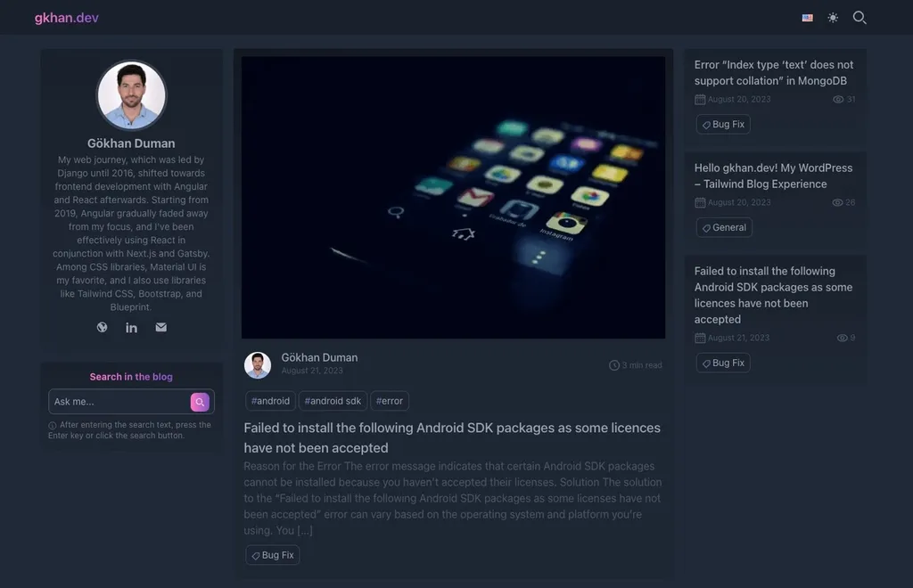913x588 pixels.
Task: Submit blog search with pink magnifier button
Action: point(200,402)
